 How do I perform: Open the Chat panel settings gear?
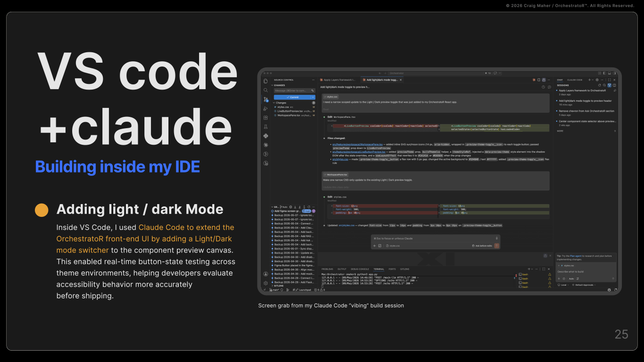pyautogui.click(x=597, y=80)
